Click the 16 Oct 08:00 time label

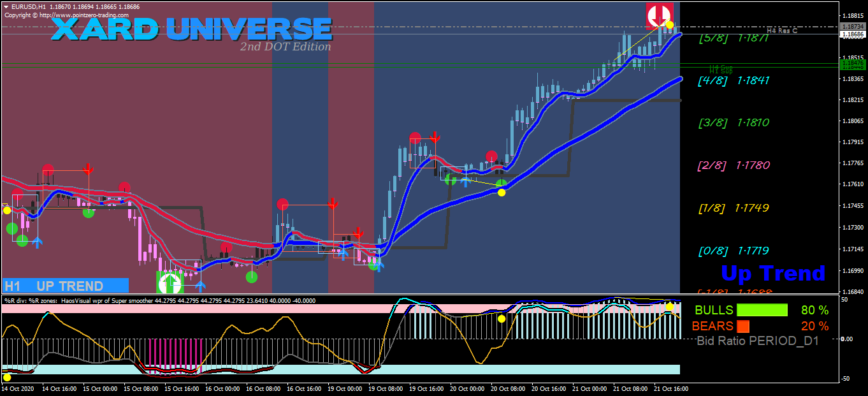pyautogui.click(x=264, y=388)
